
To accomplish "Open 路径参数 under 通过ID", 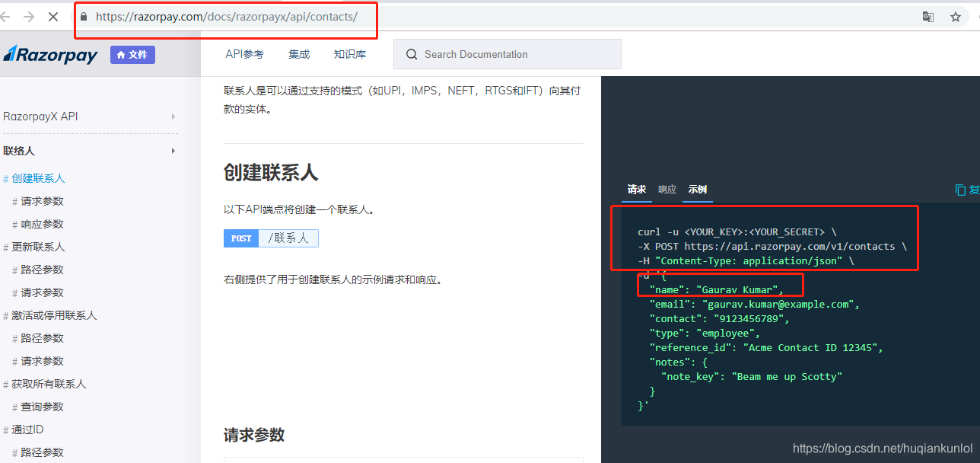I will [42, 452].
